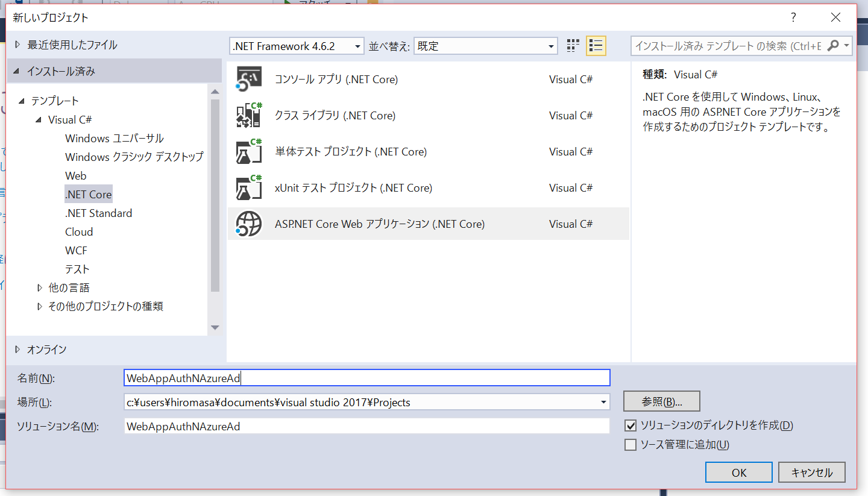Click the template search magnifier icon
Viewport: 868px width, 496px height.
pos(833,45)
